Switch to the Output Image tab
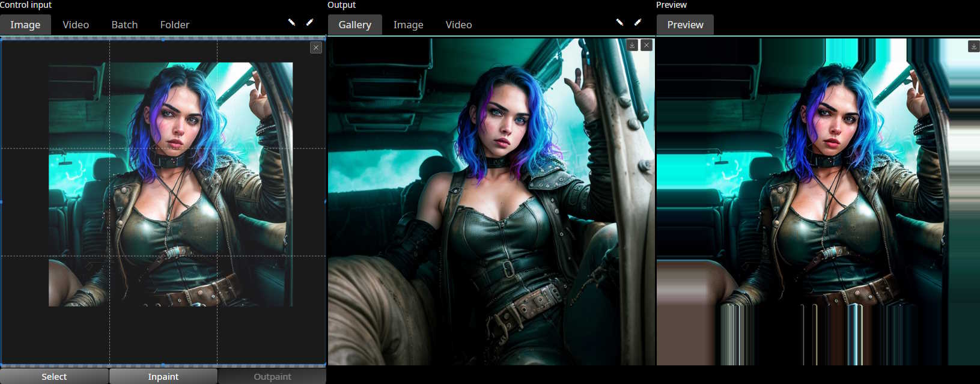980x384 pixels. (x=408, y=25)
